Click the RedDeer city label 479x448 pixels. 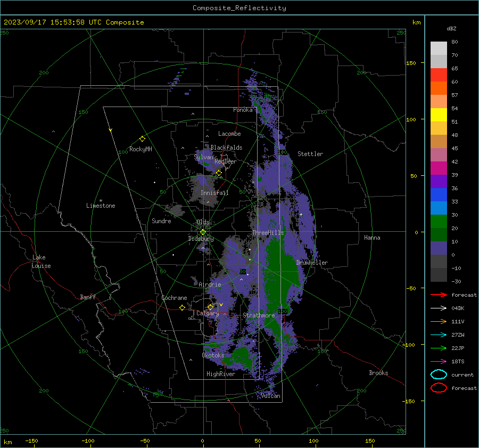point(226,161)
